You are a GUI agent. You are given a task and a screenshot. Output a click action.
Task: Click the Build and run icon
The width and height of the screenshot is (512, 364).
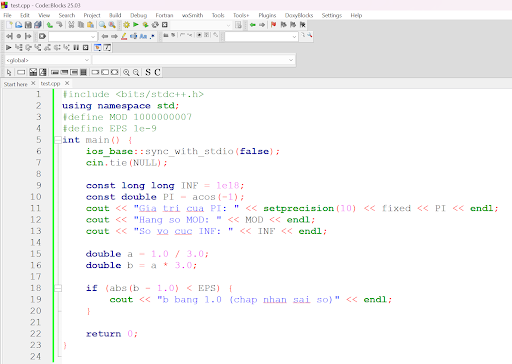click(145, 25)
